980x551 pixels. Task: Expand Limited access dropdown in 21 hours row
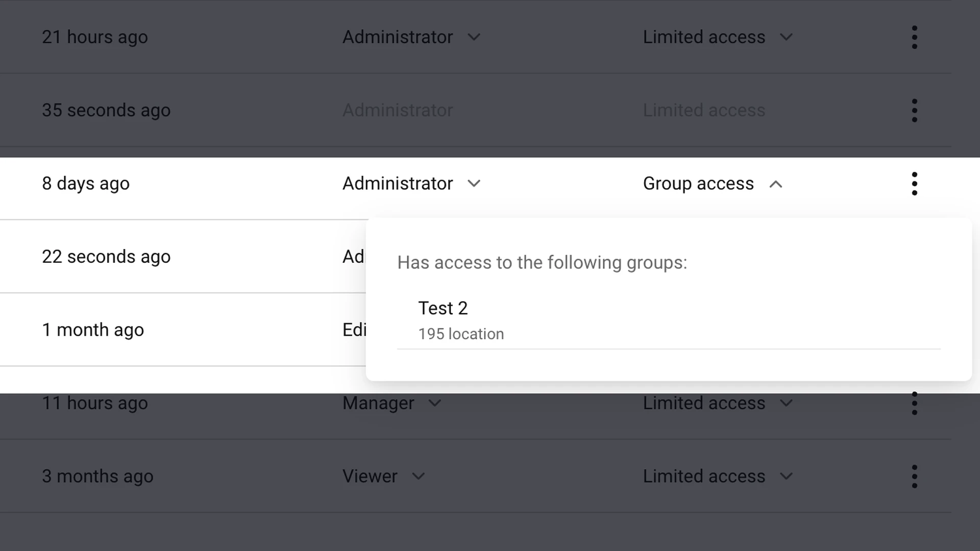[x=787, y=37]
